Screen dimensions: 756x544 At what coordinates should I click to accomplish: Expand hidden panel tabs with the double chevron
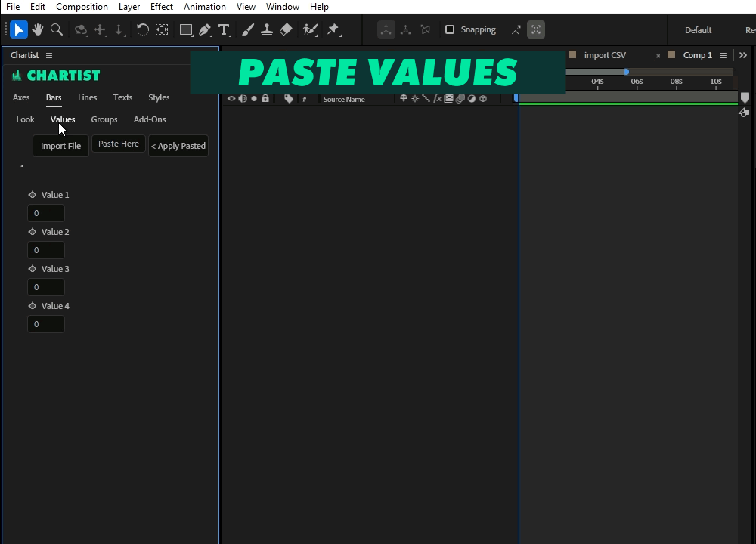pos(743,55)
